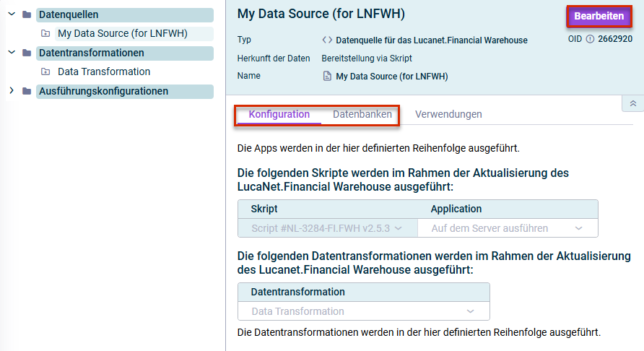Click the OID number 2662920
This screenshot has height=351, width=644.
pos(615,39)
